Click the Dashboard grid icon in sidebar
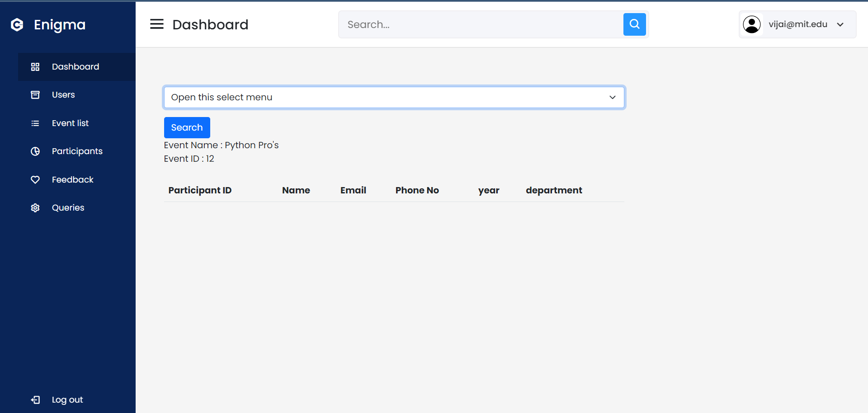 pos(35,67)
